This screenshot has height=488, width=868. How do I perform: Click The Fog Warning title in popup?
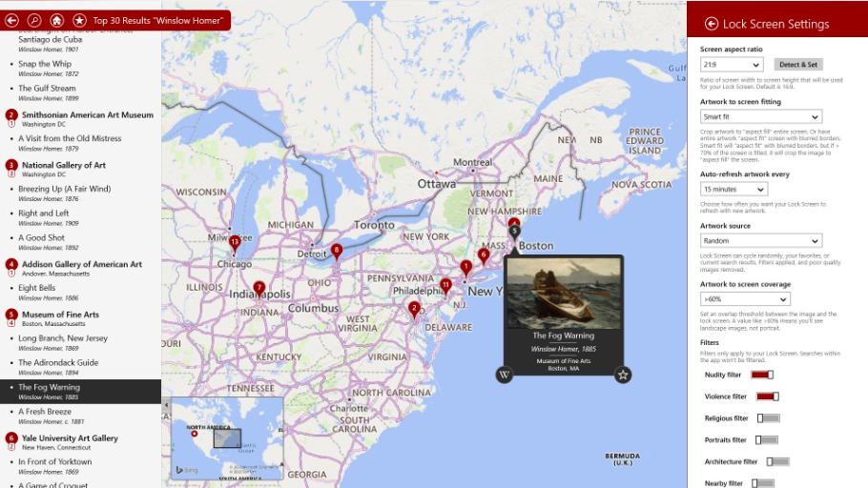point(564,335)
